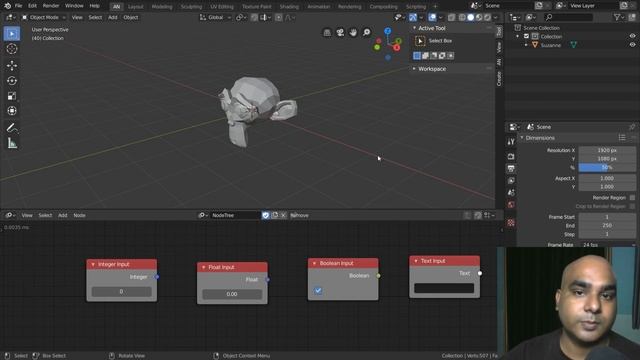Click the Z axis on navigation gizmo
This screenshot has height=360, width=640.
point(388,31)
